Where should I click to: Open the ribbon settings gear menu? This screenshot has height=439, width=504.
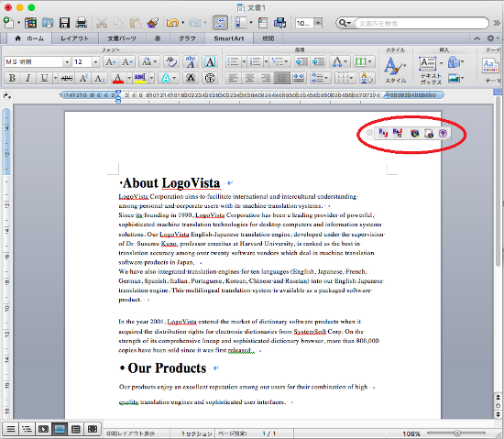point(491,38)
